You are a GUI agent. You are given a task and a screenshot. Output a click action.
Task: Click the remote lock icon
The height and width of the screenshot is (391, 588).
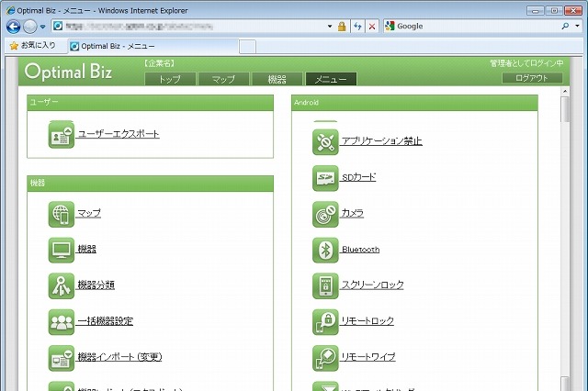point(325,322)
